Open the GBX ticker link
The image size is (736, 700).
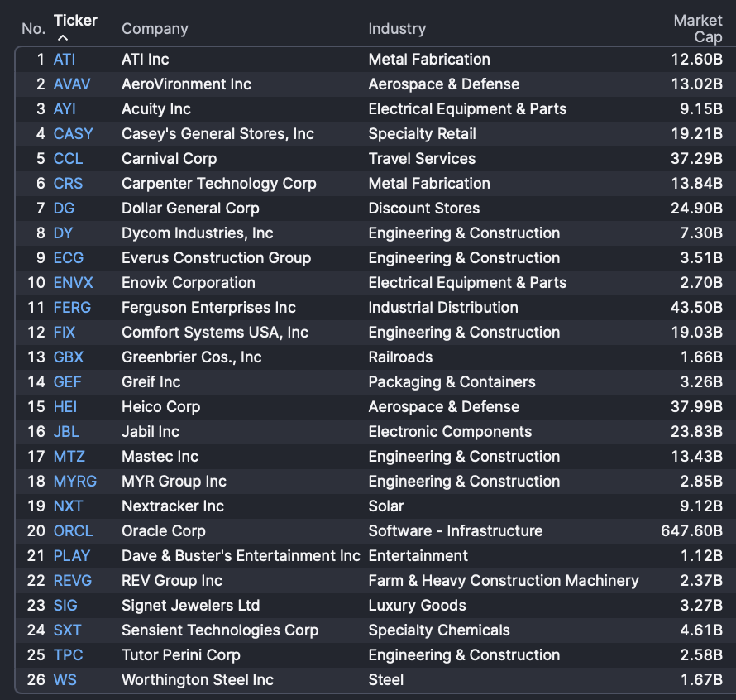click(x=69, y=357)
